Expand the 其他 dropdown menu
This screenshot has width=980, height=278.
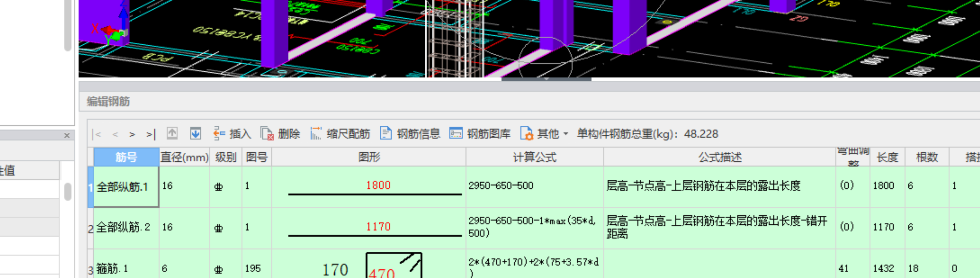click(544, 134)
